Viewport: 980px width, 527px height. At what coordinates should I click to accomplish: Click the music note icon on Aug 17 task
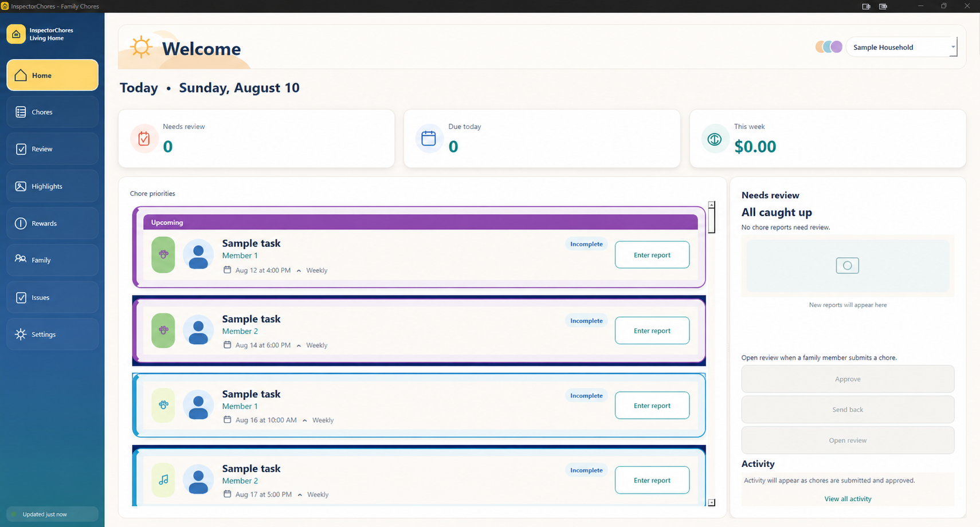(x=163, y=480)
